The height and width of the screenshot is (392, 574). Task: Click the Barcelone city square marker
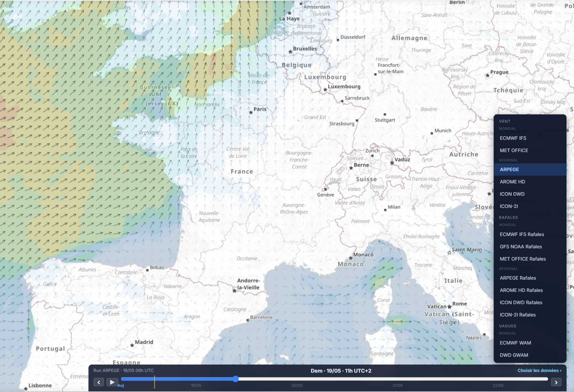click(x=248, y=320)
